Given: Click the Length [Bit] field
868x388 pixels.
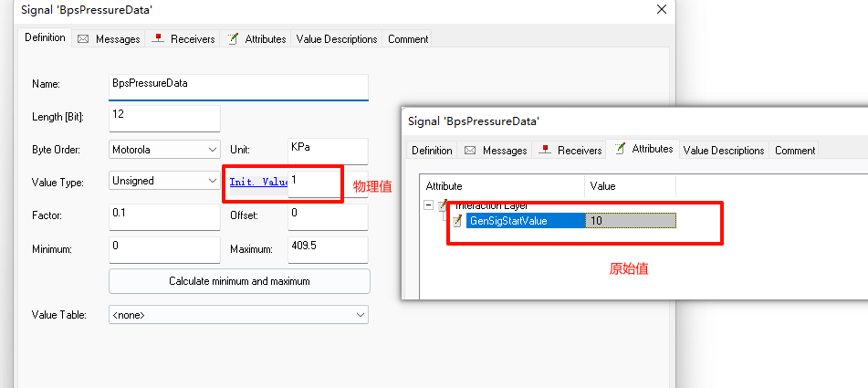Looking at the screenshot, I should 164,118.
